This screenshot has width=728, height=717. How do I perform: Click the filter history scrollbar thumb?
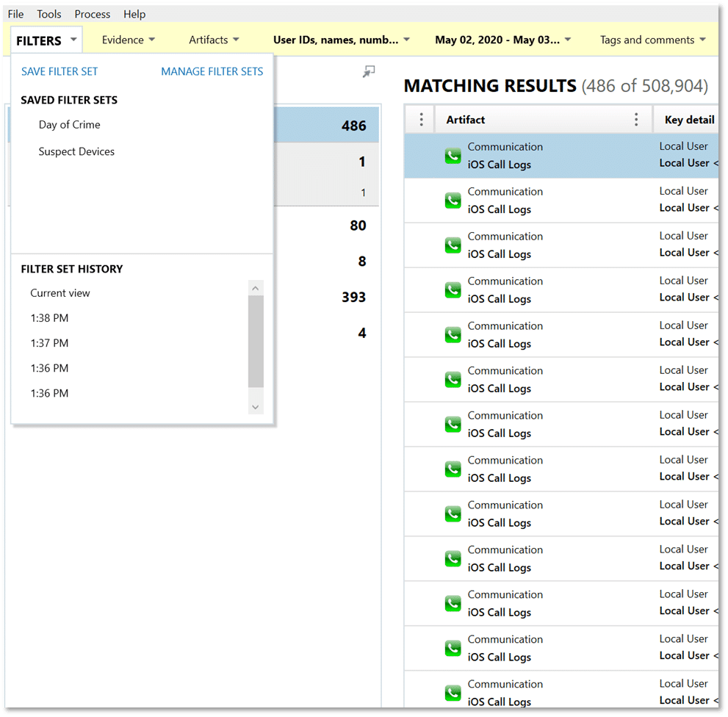pos(256,342)
